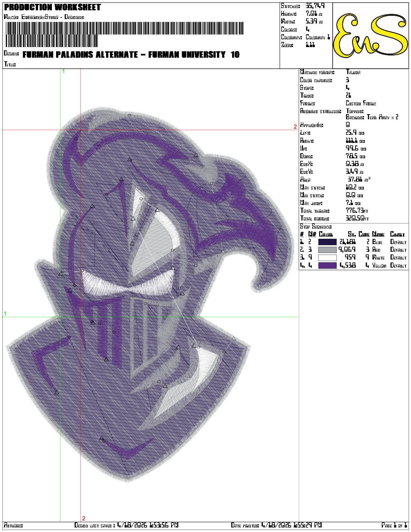411x532 pixels.
Task: Click the 'Backing: Tear Away x 2' text
Action: [x=372, y=117]
